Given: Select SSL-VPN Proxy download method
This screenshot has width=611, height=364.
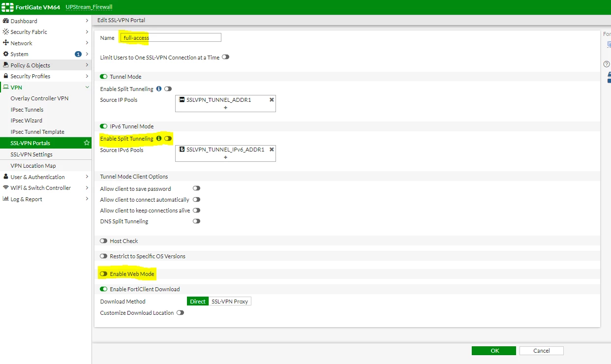Looking at the screenshot, I should 230,302.
